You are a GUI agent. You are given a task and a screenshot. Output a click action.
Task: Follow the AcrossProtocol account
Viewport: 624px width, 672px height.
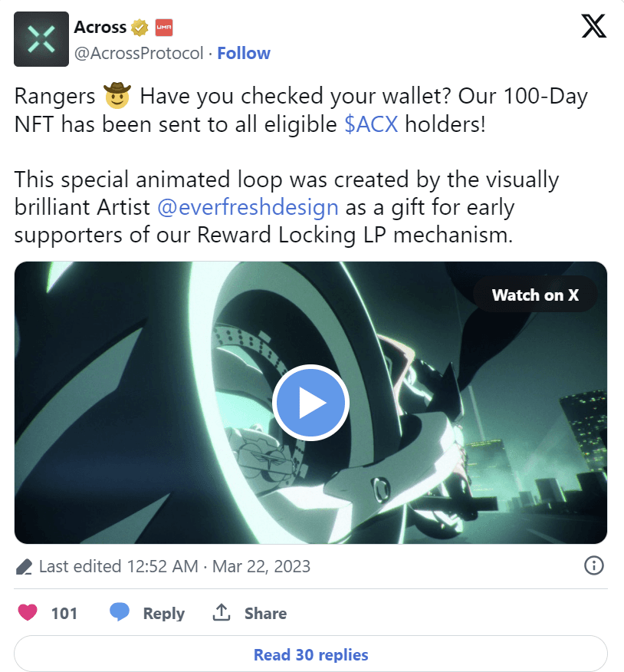(244, 53)
